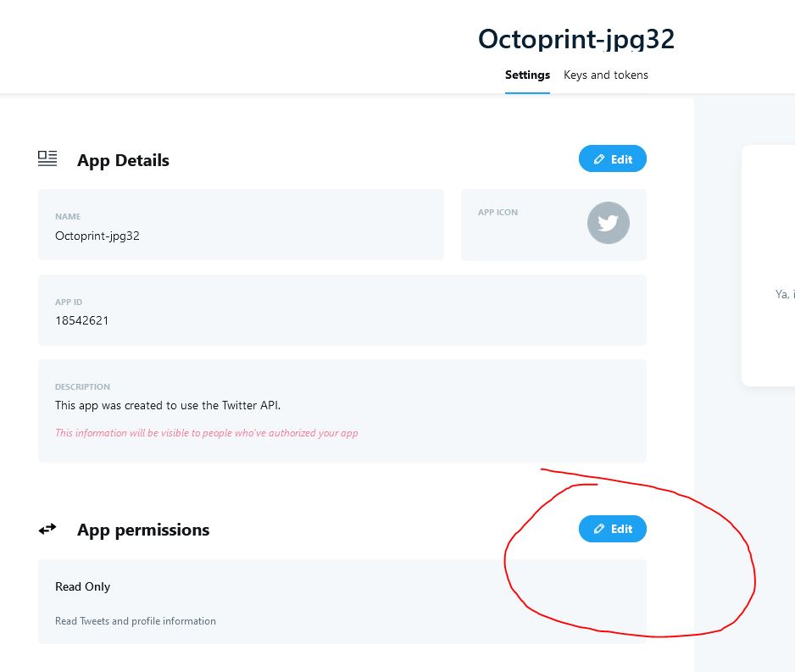Click the App permissions arrows icon
Viewport: 795px width, 672px height.
(47, 530)
